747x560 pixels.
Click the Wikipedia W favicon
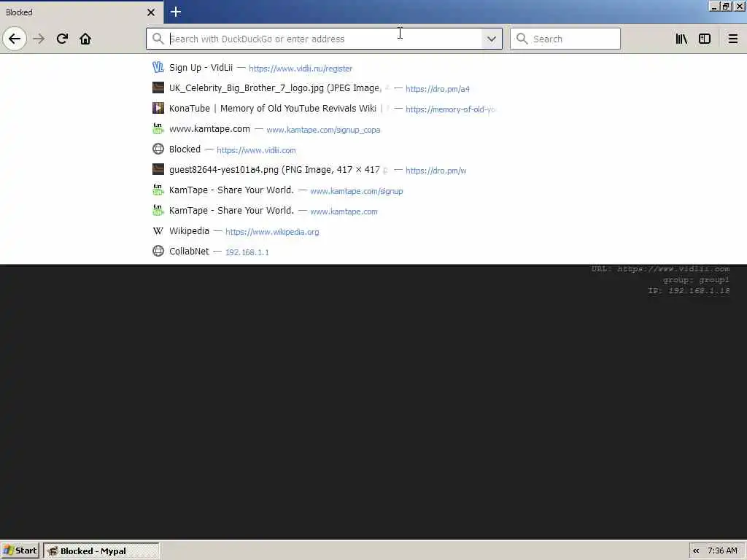158,231
